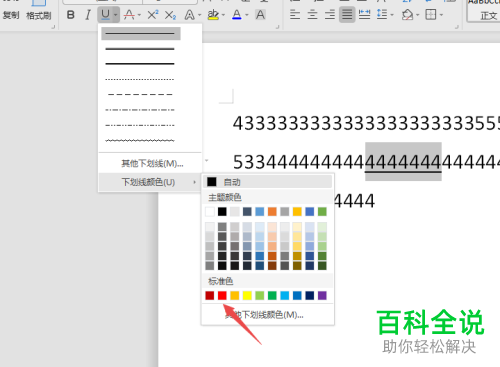Choose the highlighted single-line underline style
Viewport: 500px width, 367px height.
(x=141, y=34)
